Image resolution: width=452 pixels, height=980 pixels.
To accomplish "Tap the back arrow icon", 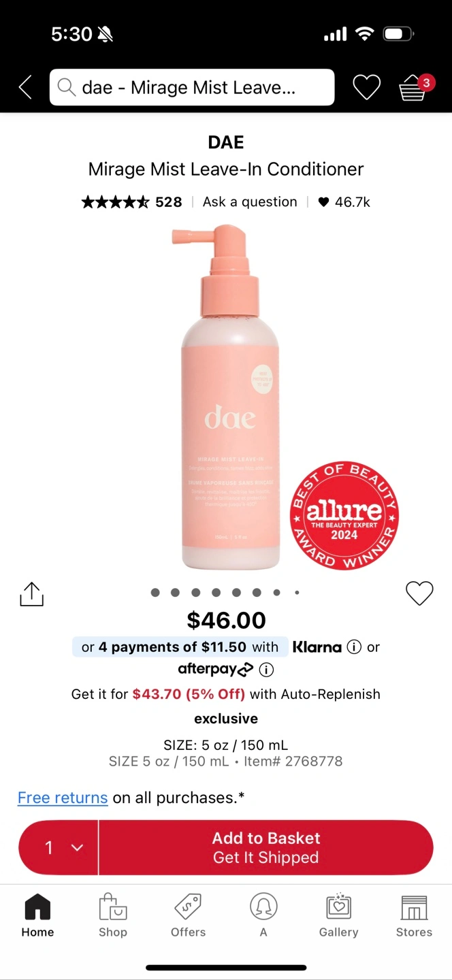I will (x=25, y=87).
